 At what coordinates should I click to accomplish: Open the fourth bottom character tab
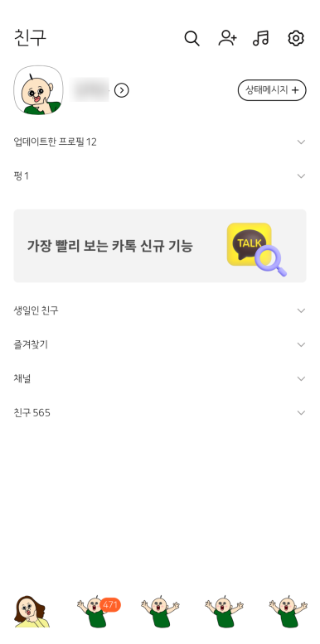point(224,611)
